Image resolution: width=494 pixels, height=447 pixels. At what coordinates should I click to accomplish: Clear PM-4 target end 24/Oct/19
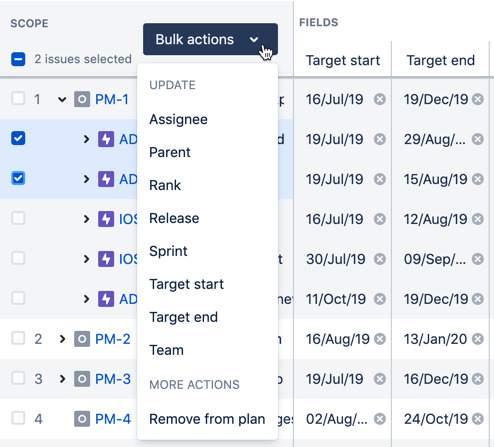coord(478,419)
